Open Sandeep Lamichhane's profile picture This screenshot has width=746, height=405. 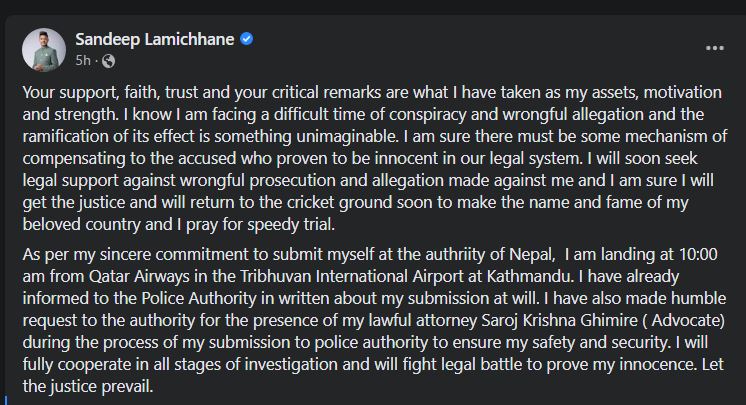(x=46, y=49)
